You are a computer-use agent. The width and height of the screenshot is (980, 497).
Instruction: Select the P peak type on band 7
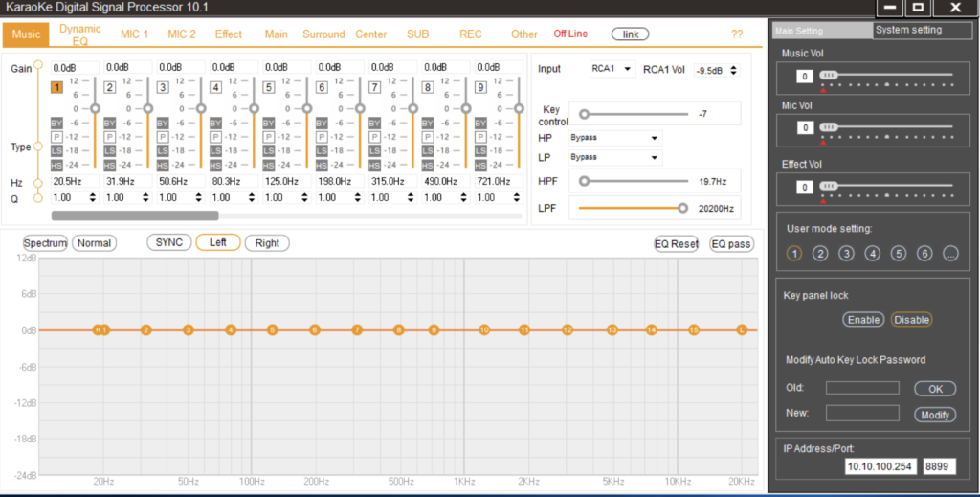click(374, 137)
